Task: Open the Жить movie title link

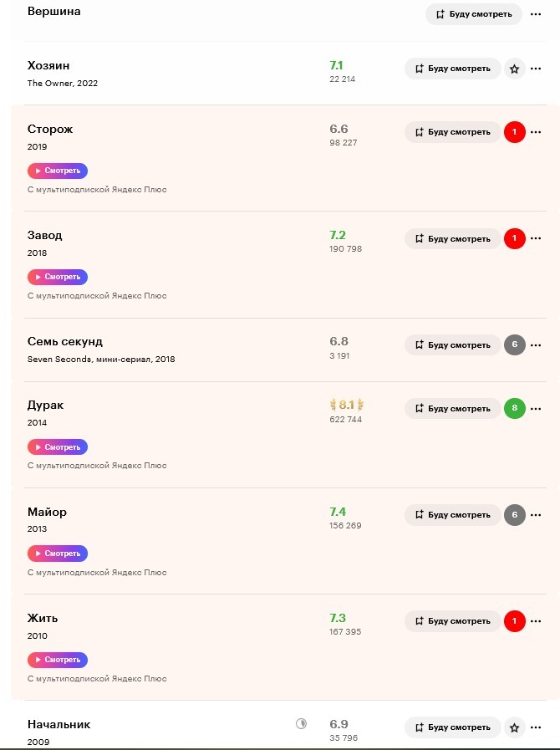Action: (43, 618)
